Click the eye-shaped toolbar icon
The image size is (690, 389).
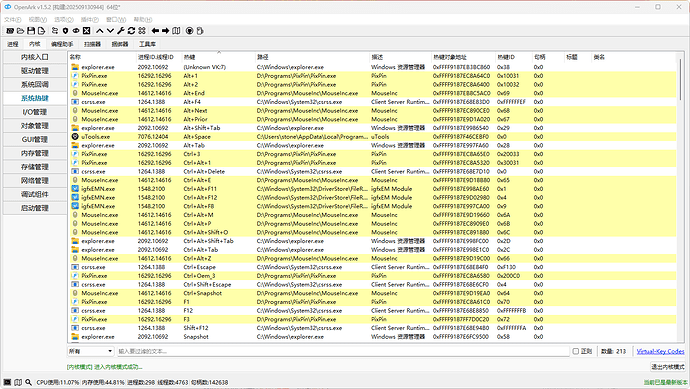click(x=76, y=31)
